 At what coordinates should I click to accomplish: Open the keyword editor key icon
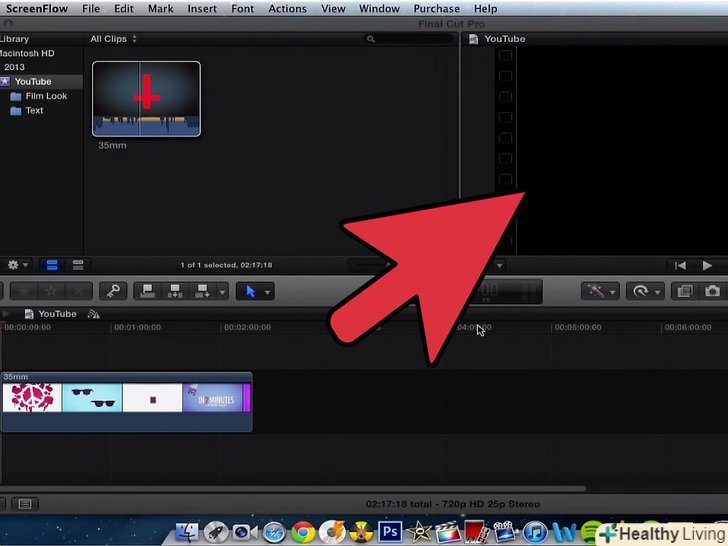(113, 291)
